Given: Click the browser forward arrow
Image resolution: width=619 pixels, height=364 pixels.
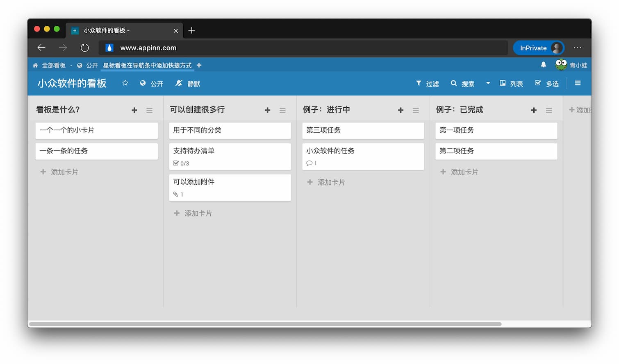Looking at the screenshot, I should tap(63, 48).
